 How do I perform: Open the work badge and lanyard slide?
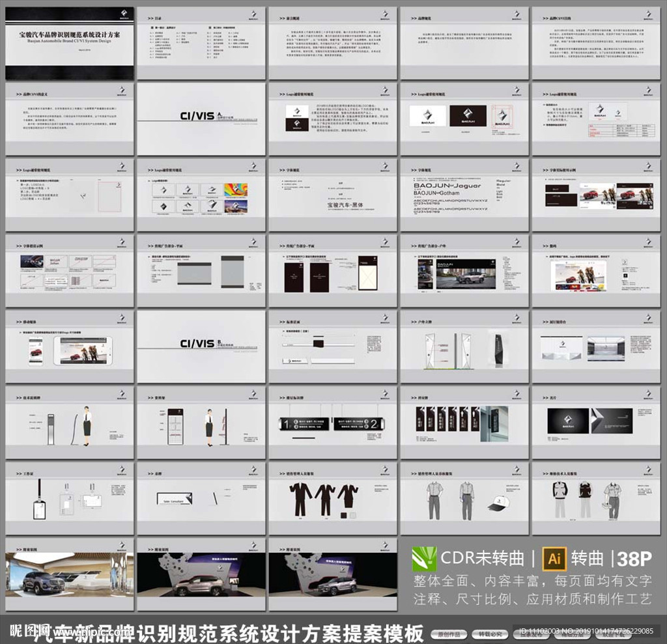[x=69, y=499]
